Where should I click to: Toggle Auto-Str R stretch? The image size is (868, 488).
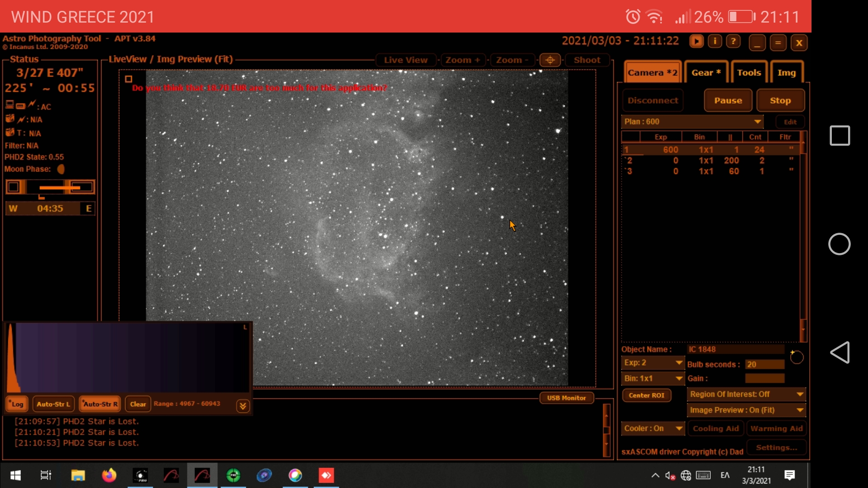(x=100, y=404)
